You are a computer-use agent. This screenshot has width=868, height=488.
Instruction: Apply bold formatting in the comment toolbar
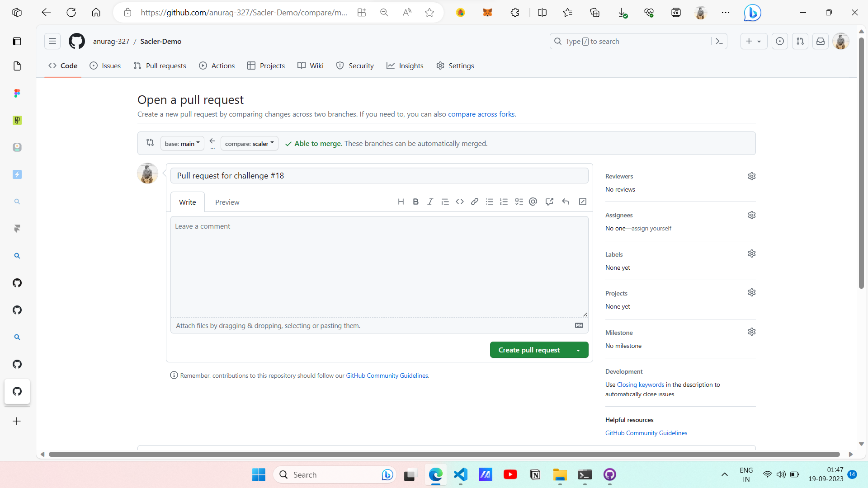tap(415, 202)
